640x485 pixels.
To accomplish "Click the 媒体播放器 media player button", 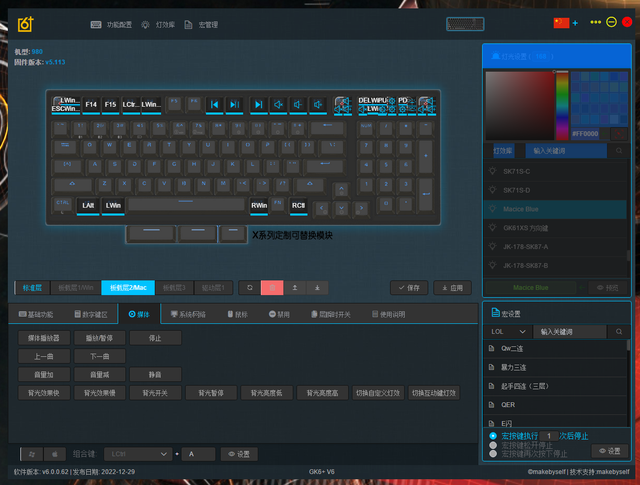I will pos(44,338).
